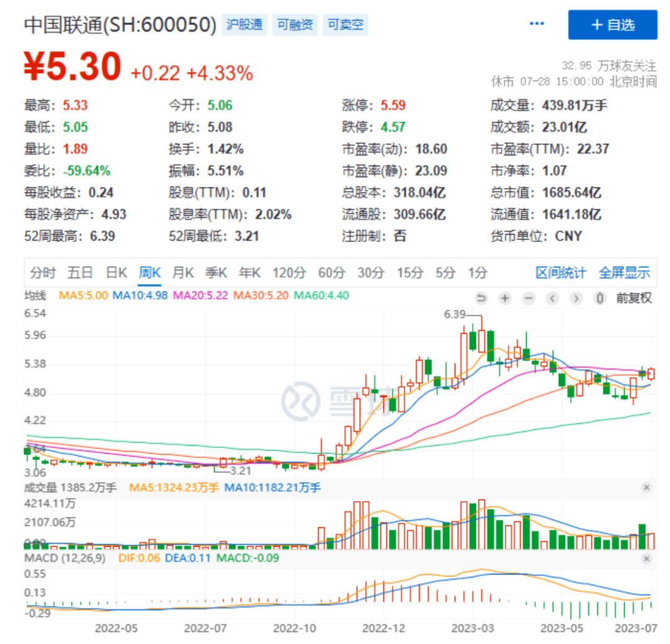Zoom in the K-line chart with plus icon
The image size is (670, 644).
(x=505, y=298)
